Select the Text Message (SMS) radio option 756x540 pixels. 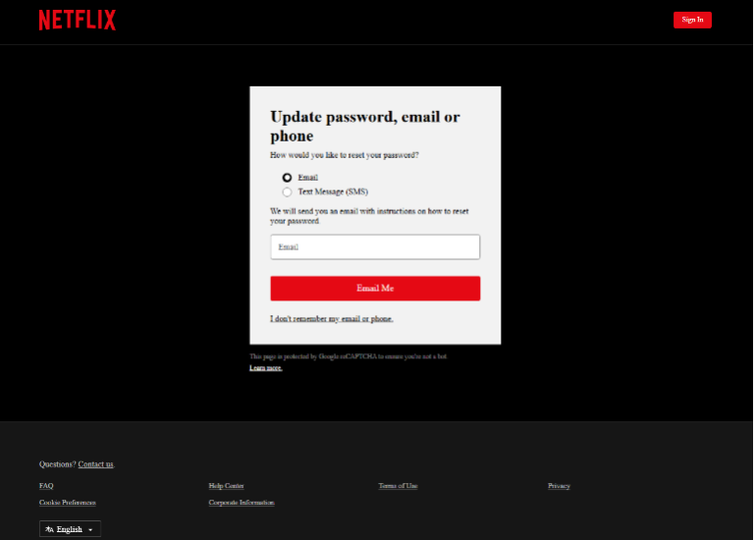(287, 191)
